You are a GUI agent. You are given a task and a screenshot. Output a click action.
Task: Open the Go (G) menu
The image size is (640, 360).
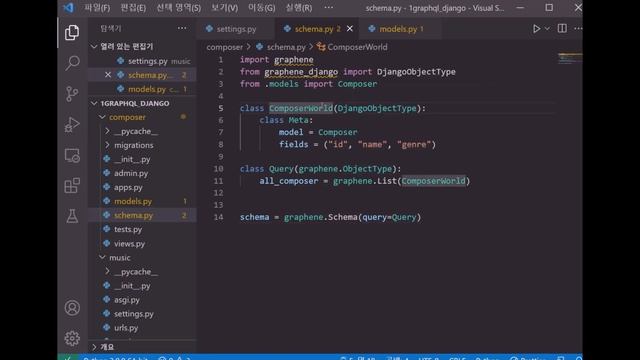point(262,8)
